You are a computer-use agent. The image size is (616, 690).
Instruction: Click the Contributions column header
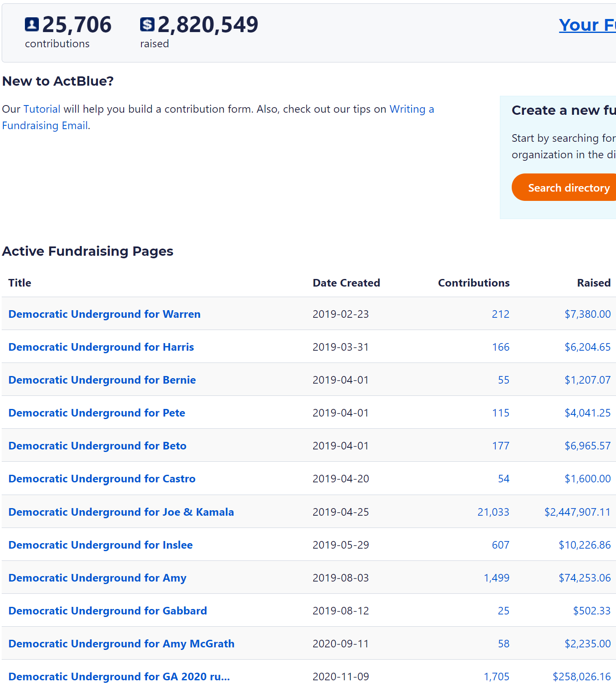[x=474, y=283]
